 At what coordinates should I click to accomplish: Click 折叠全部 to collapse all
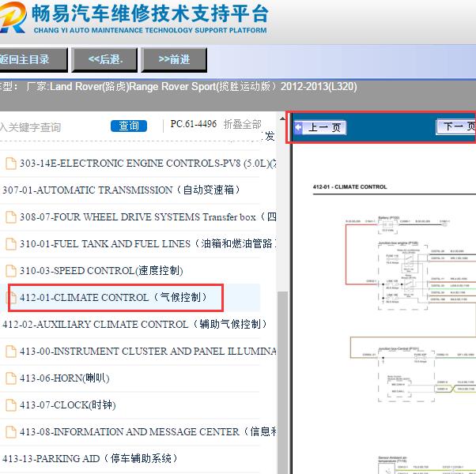tap(242, 124)
